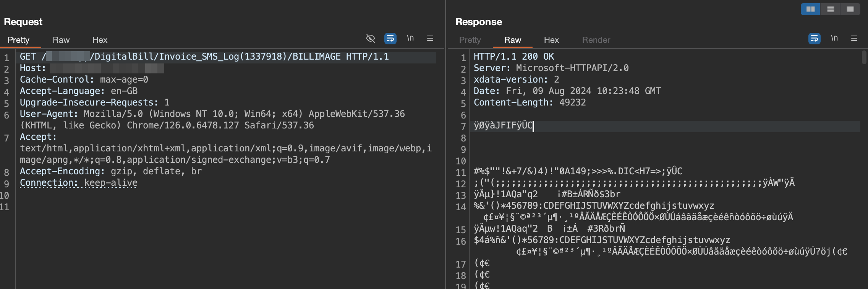Switch to the Request Hex tab
The height and width of the screenshot is (289, 868).
click(x=100, y=40)
